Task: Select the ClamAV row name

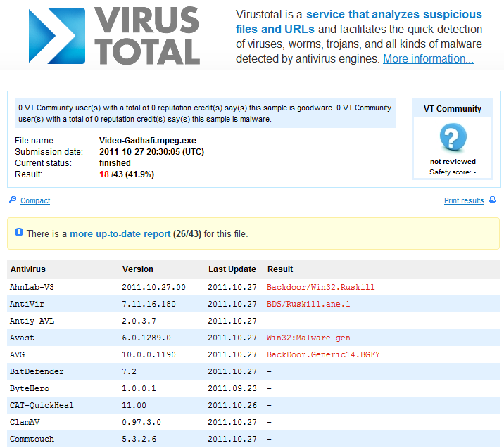Action: point(25,422)
